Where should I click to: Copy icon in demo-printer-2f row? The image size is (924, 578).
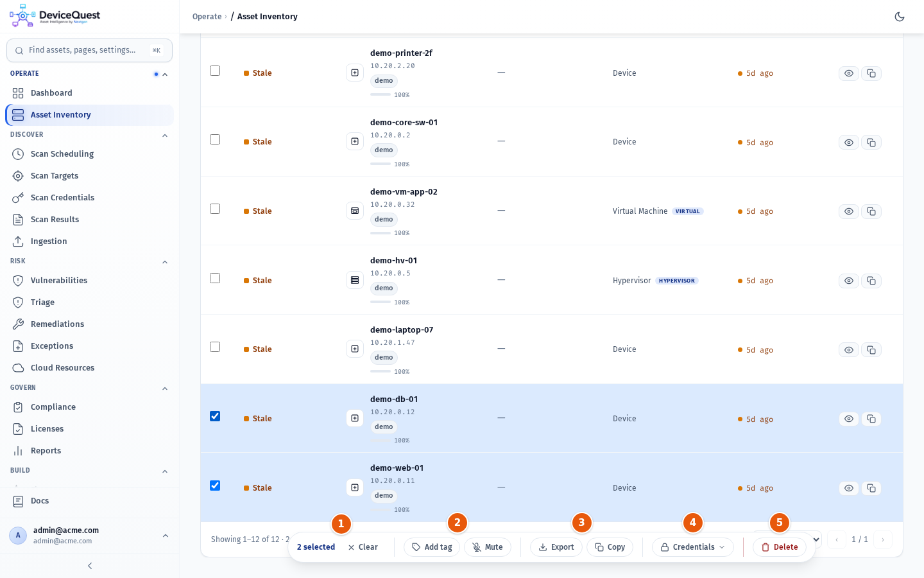(871, 73)
